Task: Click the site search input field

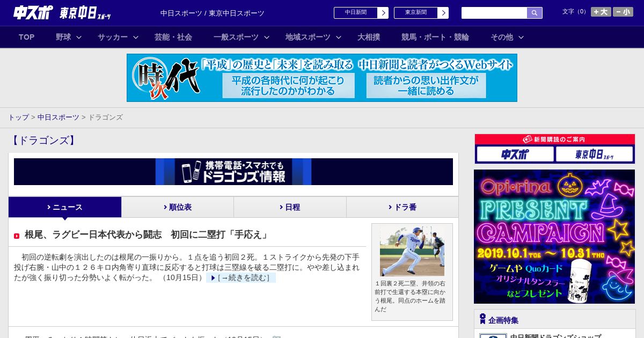Action: (x=494, y=13)
